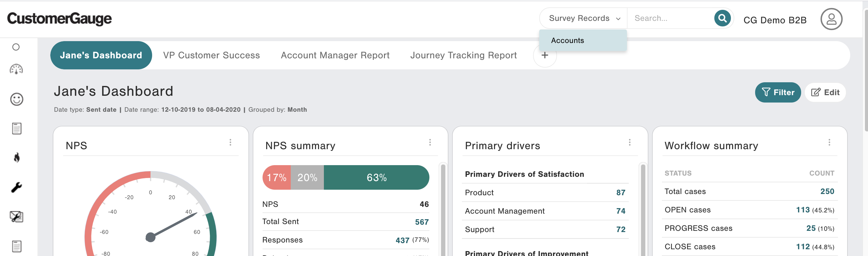This screenshot has width=868, height=256.
Task: Click the Sent date text
Action: pos(101,110)
